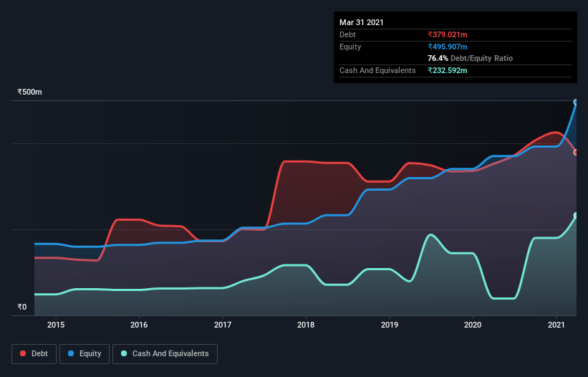The width and height of the screenshot is (588, 377).
Task: Click the 2020 x-axis label
Action: (x=473, y=325)
